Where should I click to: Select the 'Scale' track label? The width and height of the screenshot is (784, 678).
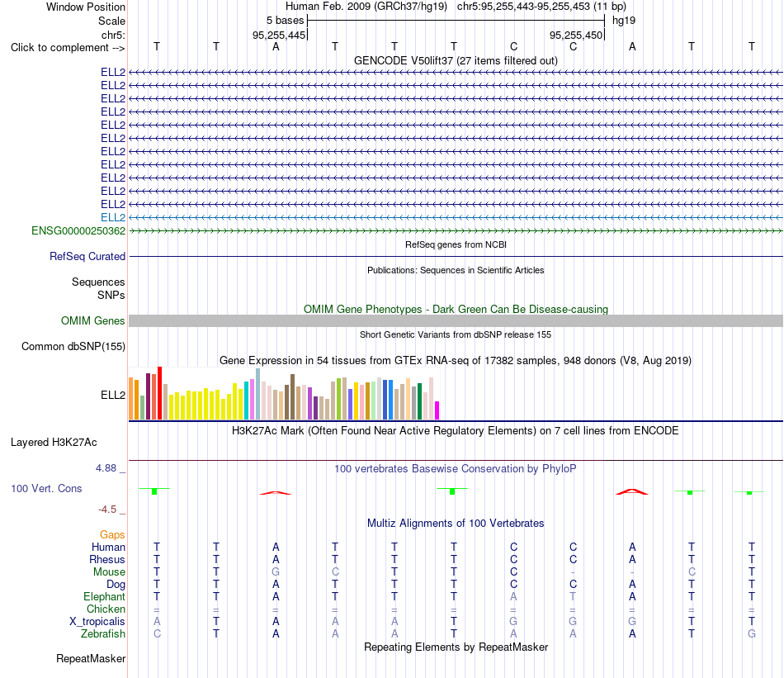coord(111,21)
